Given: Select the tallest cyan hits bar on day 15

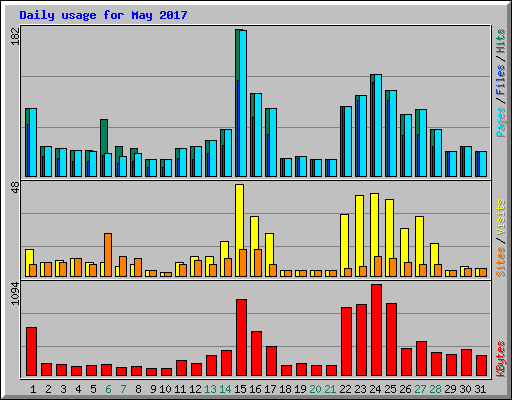Looking at the screenshot, I should (x=243, y=103).
